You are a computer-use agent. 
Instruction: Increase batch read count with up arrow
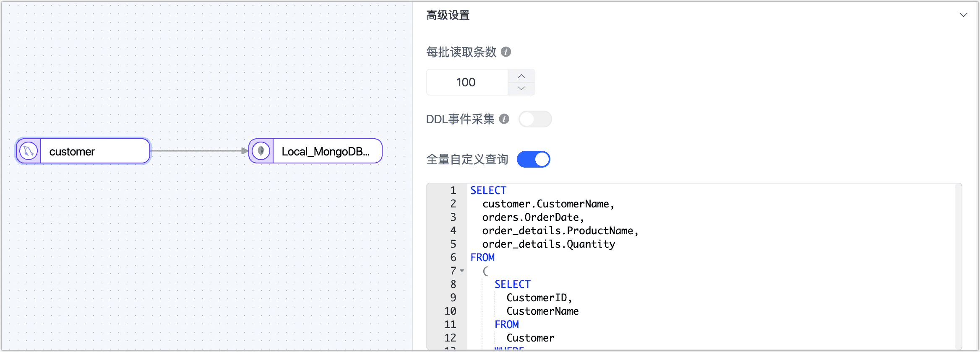pos(521,76)
